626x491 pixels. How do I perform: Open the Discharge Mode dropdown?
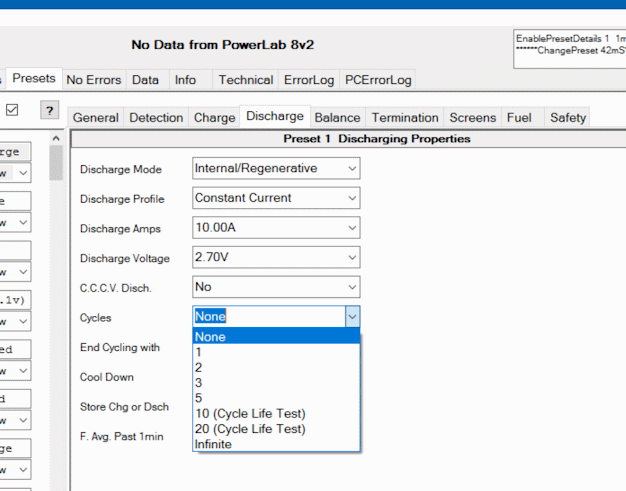pos(351,168)
